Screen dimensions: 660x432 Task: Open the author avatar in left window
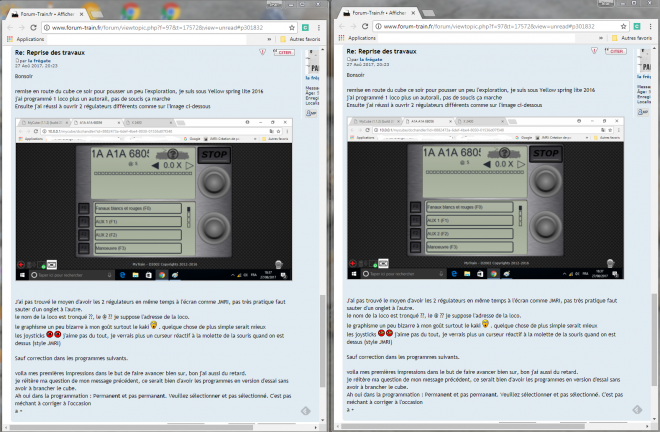coord(312,62)
